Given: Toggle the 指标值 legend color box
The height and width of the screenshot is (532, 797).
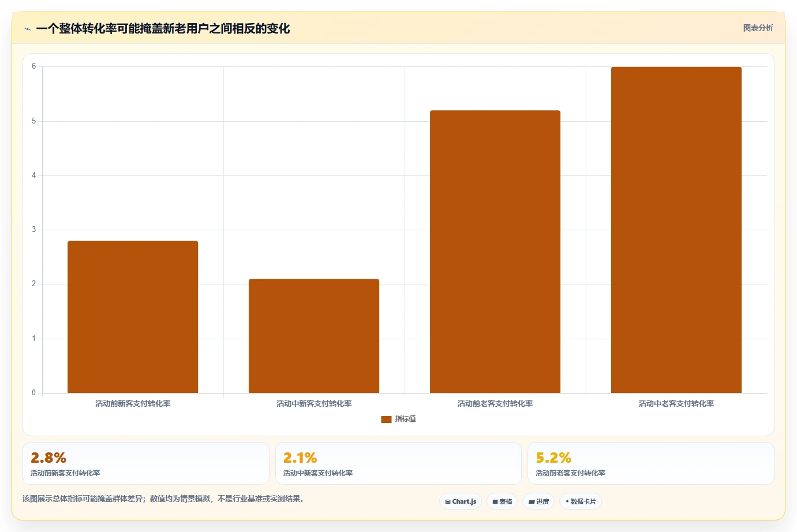Looking at the screenshot, I should click(386, 419).
